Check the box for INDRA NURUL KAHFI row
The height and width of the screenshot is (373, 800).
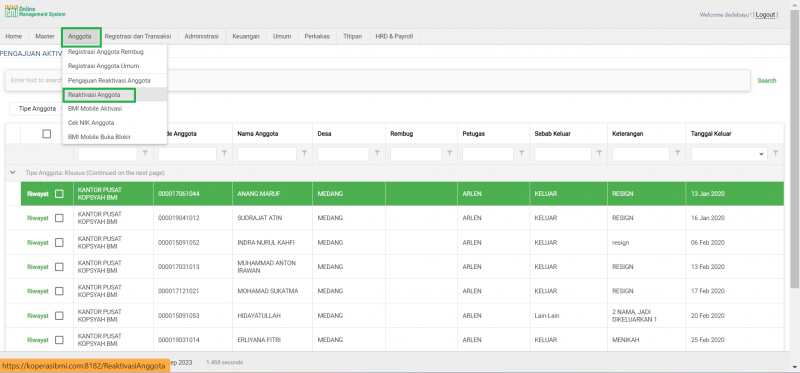(59, 242)
